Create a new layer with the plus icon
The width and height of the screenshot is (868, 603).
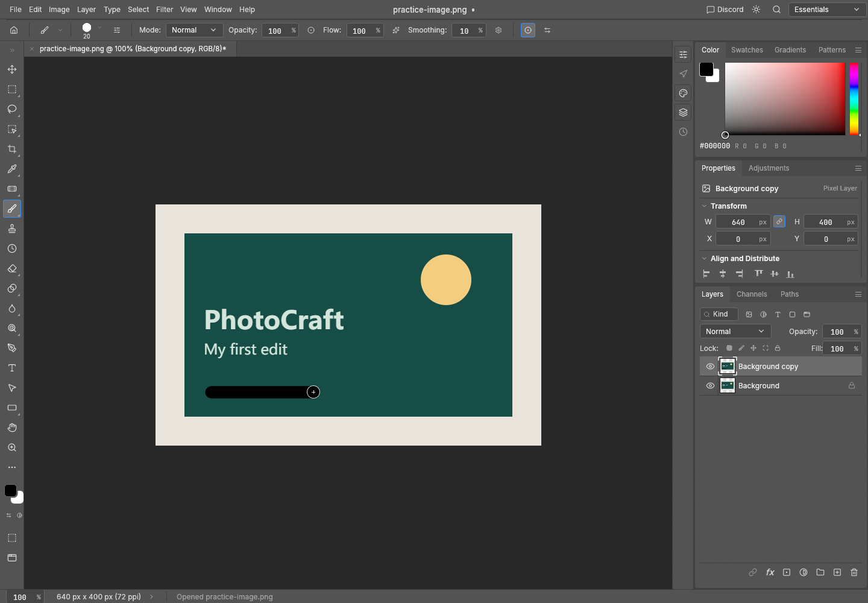(x=837, y=572)
